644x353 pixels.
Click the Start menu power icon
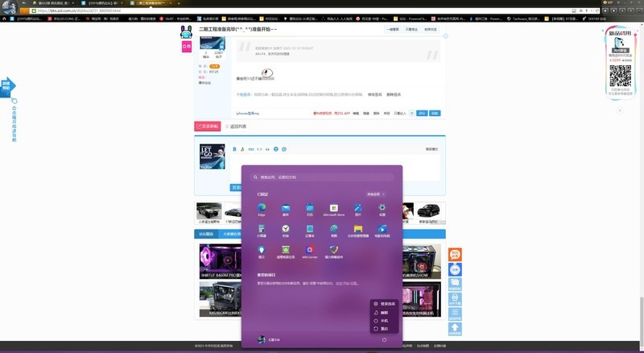(x=385, y=340)
